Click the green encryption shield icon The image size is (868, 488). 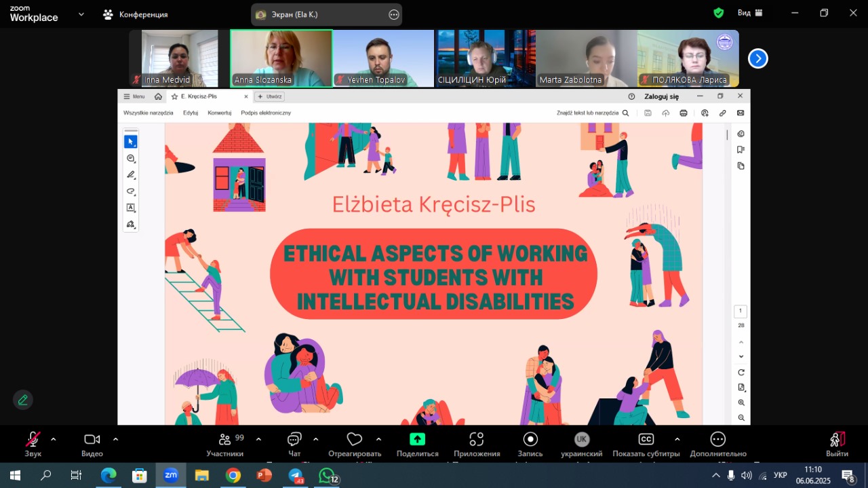[719, 13]
